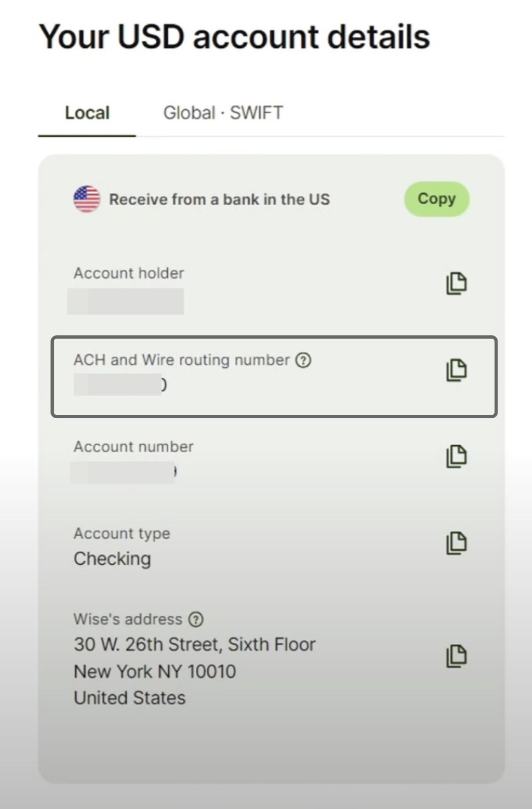Click the Your USD account details title
Image resolution: width=532 pixels, height=809 pixels.
pos(235,37)
